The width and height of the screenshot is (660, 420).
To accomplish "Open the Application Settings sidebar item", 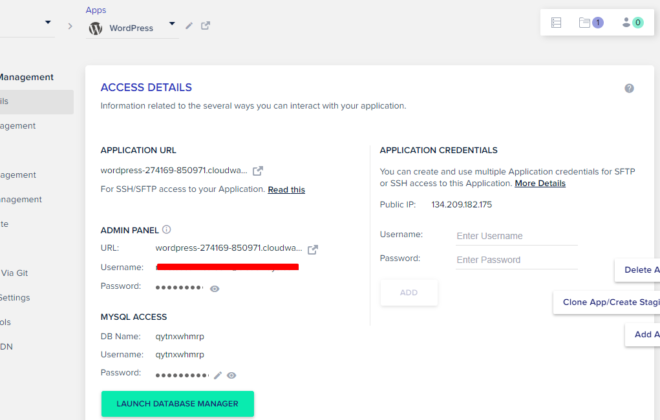I will (15, 298).
